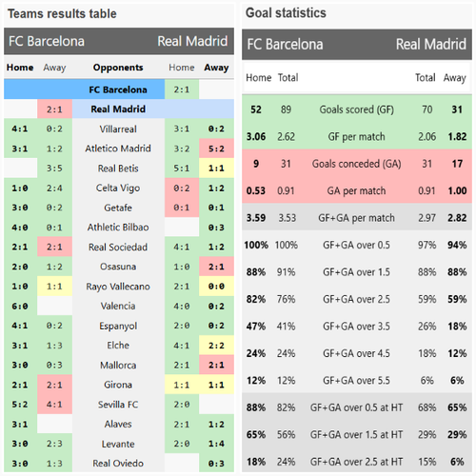This screenshot has width=476, height=476.
Task: Click the Total column header under FC Barcelona
Action: [288, 77]
